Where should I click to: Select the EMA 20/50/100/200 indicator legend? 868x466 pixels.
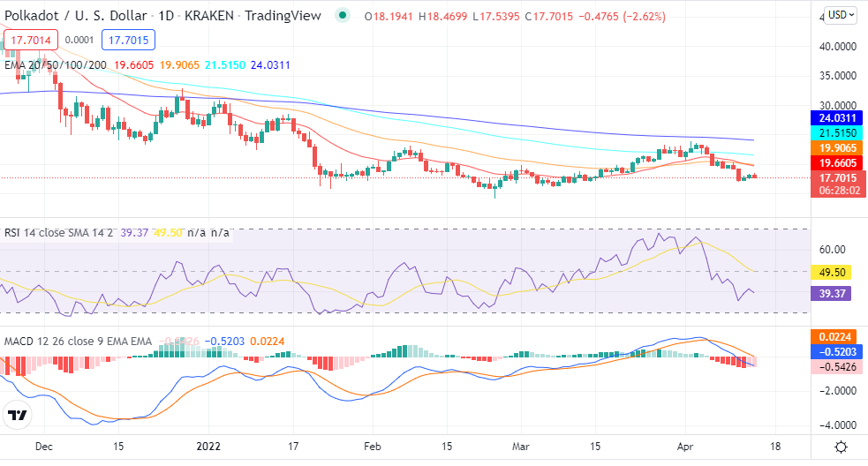tap(56, 64)
